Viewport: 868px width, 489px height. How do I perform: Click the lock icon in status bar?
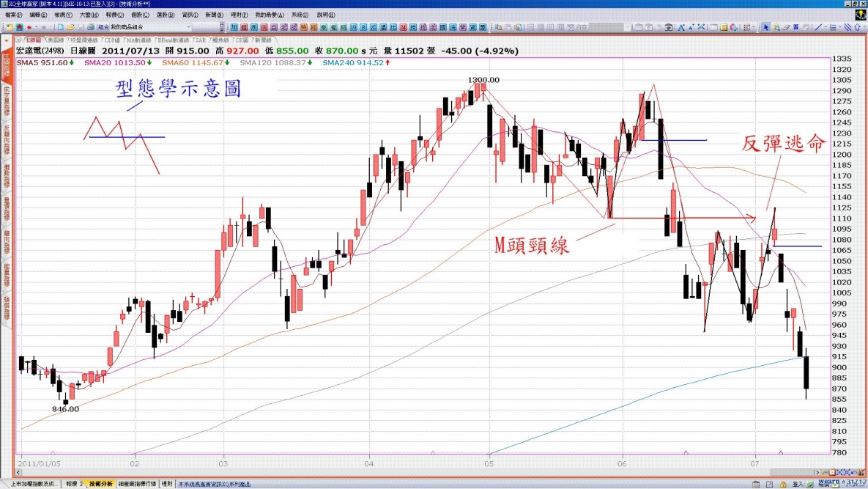pos(783,485)
